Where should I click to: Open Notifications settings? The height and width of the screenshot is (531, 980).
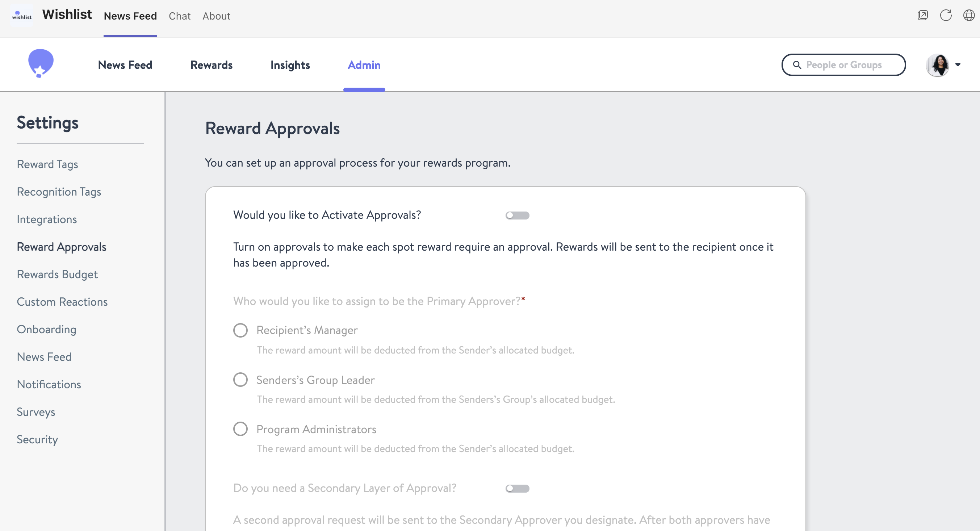[49, 384]
